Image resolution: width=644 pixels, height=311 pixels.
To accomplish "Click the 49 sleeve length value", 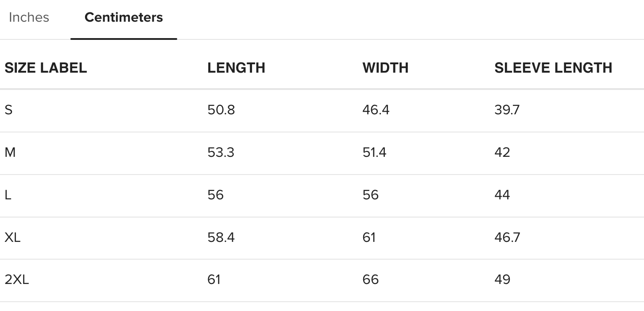I will (x=502, y=280).
